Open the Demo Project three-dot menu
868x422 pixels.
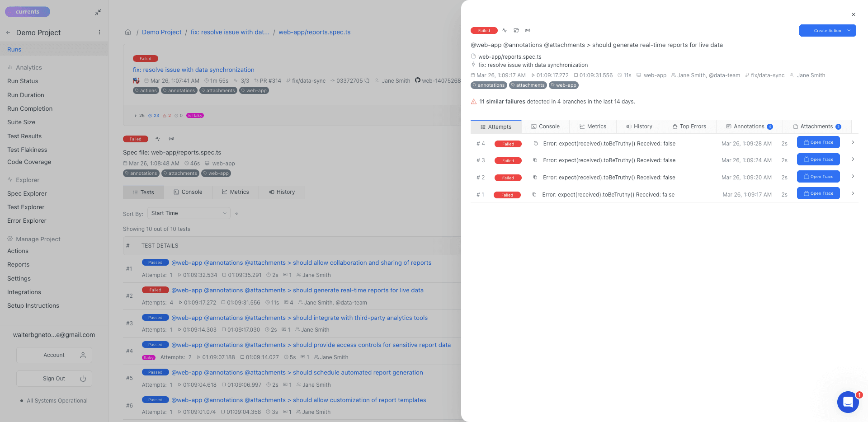(x=99, y=32)
